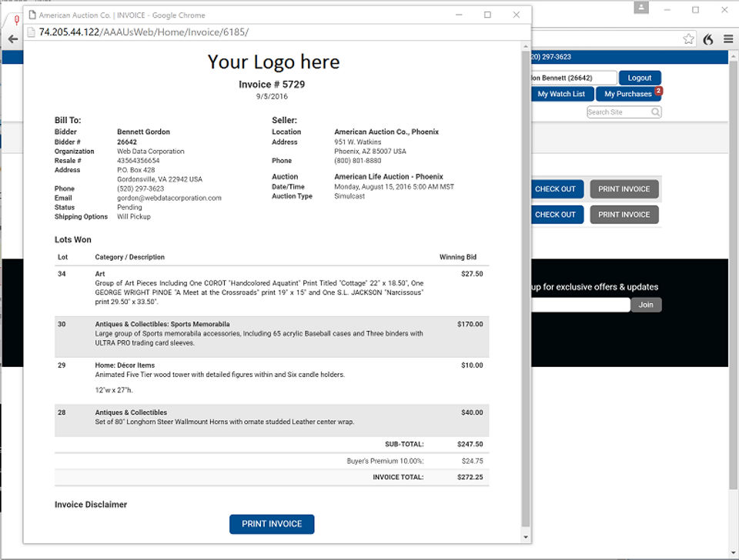Click the popup scrollbar down arrow
Viewport: 739px width, 560px height.
pyautogui.click(x=526, y=538)
